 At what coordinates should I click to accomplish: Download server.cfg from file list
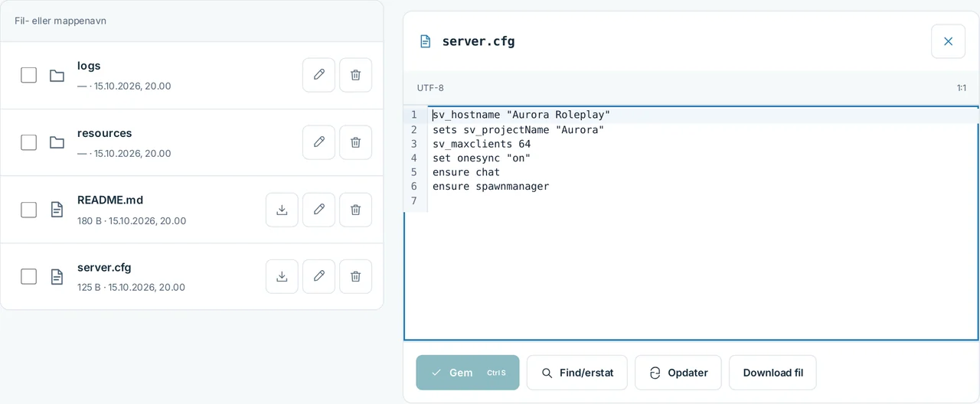pyautogui.click(x=282, y=276)
